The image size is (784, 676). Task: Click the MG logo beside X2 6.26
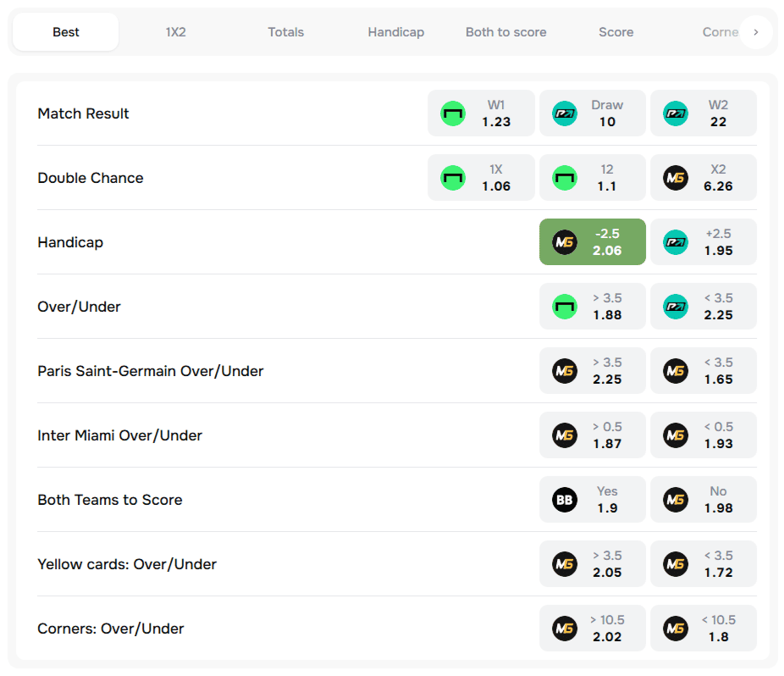pos(675,178)
